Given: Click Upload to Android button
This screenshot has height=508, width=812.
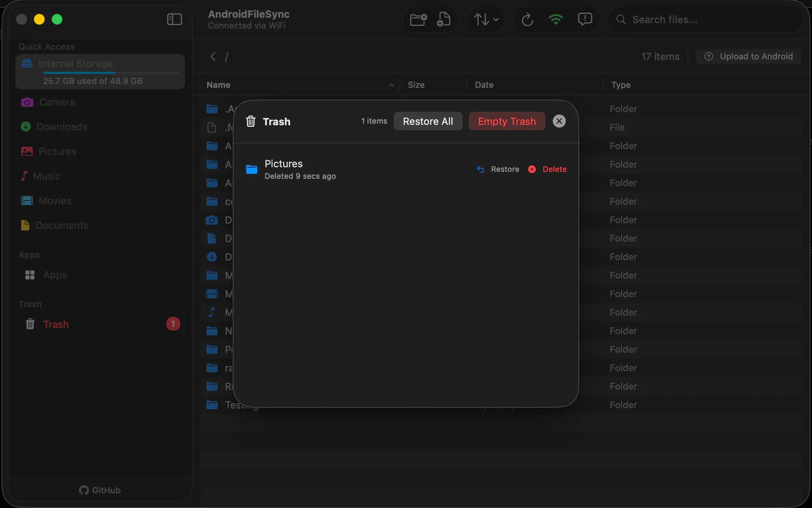Looking at the screenshot, I should click(748, 56).
